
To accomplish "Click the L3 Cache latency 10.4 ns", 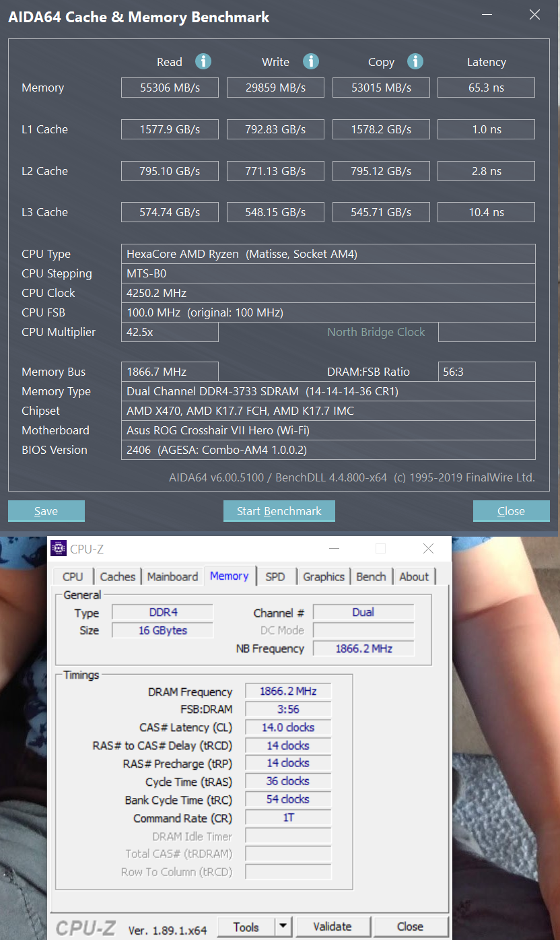I will [x=486, y=212].
